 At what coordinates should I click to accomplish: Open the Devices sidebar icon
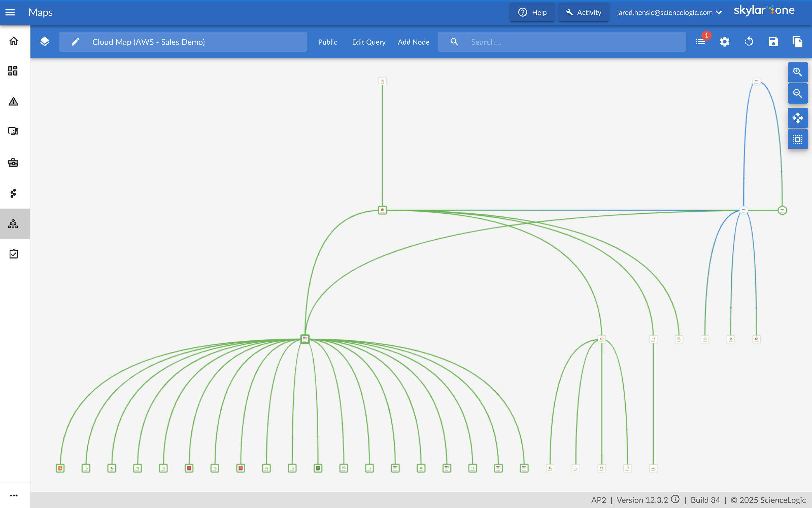[13, 131]
